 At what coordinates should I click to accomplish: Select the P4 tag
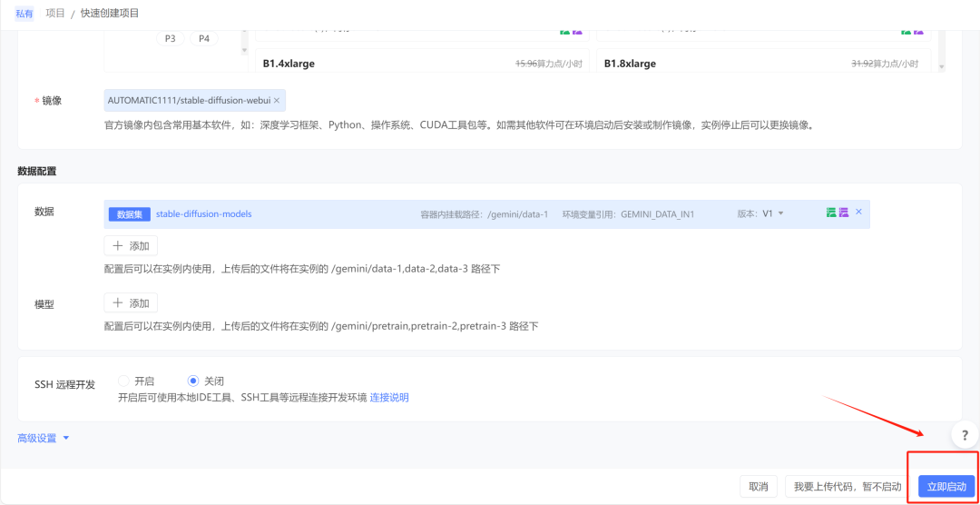pyautogui.click(x=204, y=38)
